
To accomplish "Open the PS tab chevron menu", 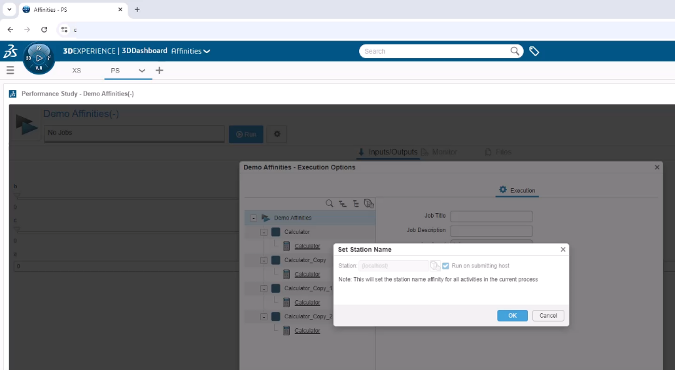I will click(x=141, y=70).
